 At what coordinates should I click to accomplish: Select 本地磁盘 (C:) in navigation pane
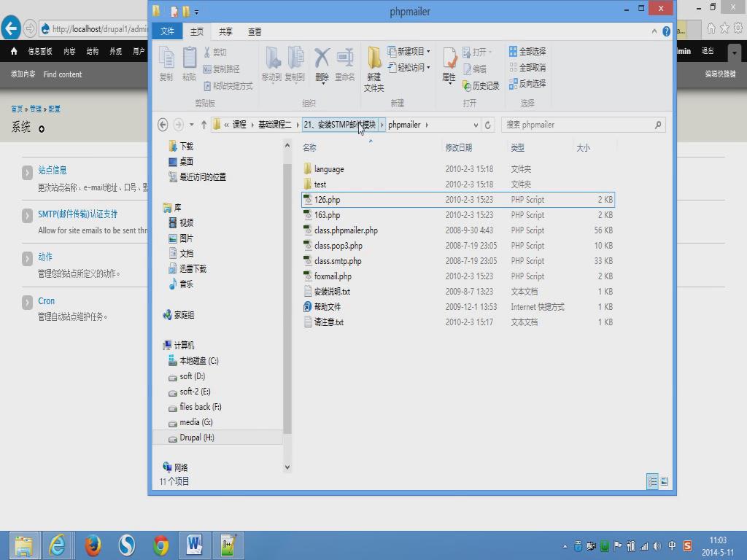tap(199, 361)
